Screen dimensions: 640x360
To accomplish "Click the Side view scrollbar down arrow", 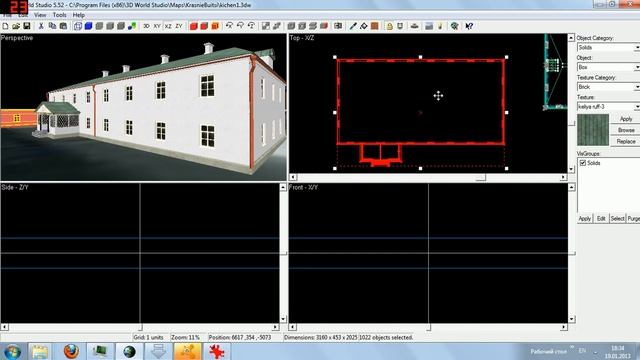I will click(x=283, y=319).
